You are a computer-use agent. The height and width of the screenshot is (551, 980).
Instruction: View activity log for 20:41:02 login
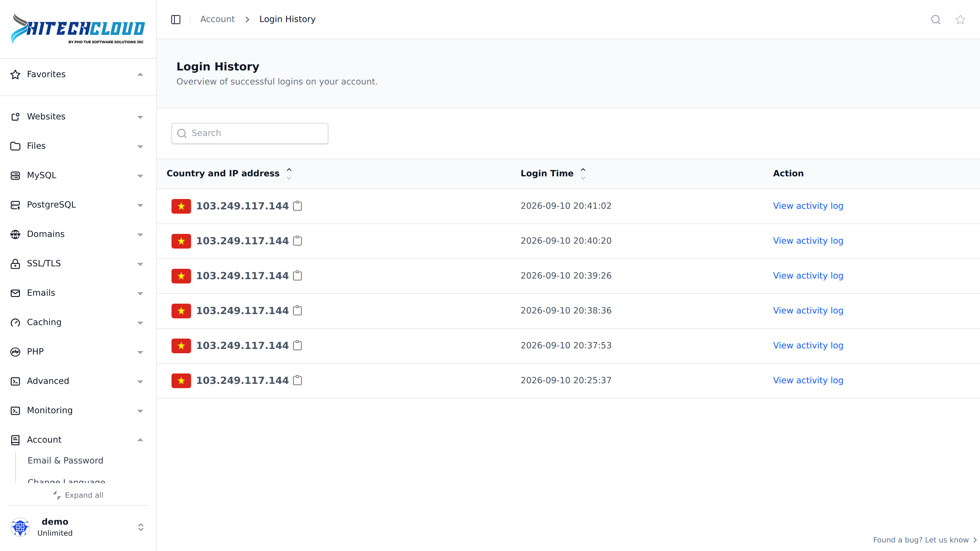pyautogui.click(x=808, y=206)
